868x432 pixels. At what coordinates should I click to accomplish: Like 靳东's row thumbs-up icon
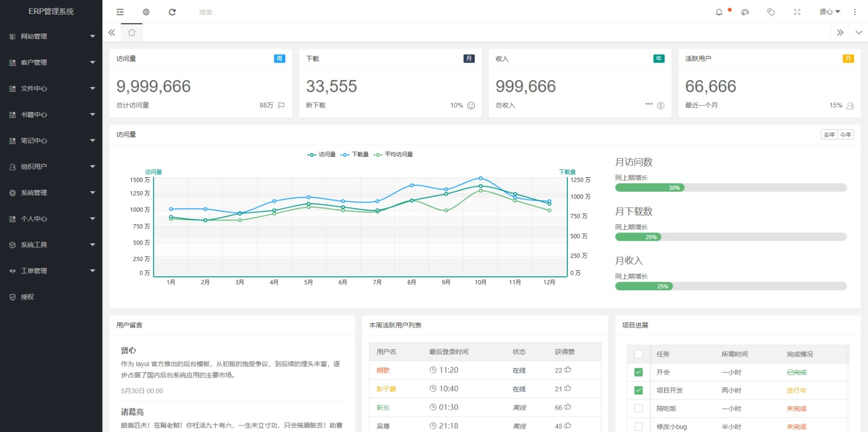coord(567,406)
